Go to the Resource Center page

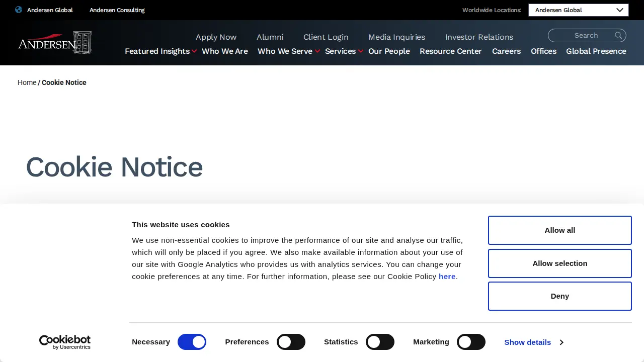click(451, 51)
